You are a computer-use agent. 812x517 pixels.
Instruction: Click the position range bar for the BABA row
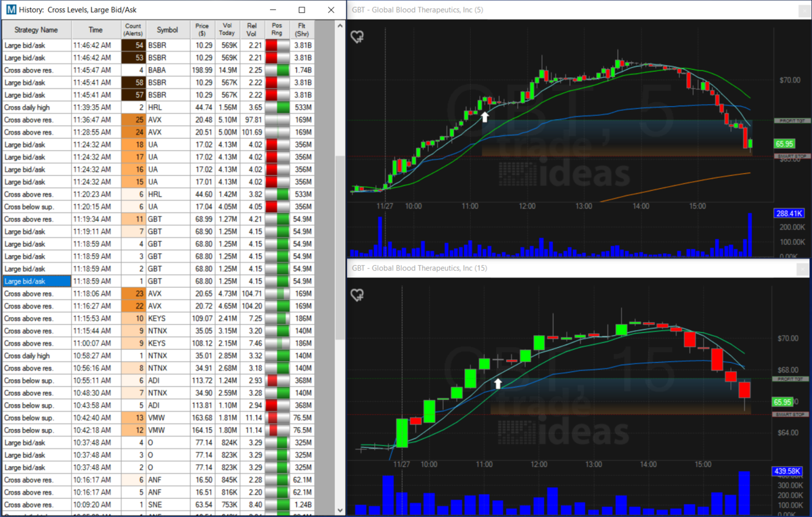[277, 70]
